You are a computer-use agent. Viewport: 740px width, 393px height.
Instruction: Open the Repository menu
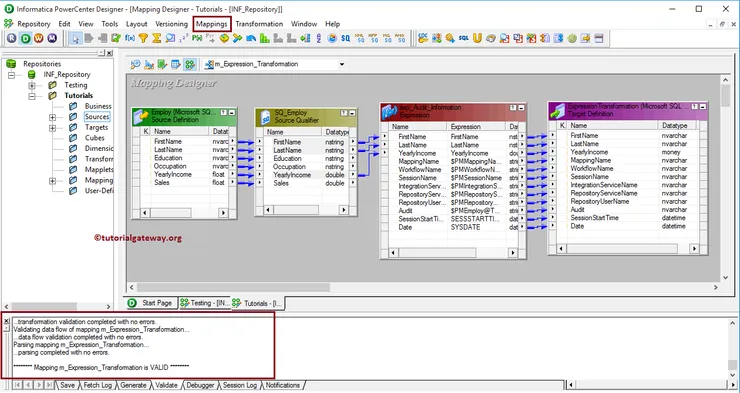click(34, 24)
